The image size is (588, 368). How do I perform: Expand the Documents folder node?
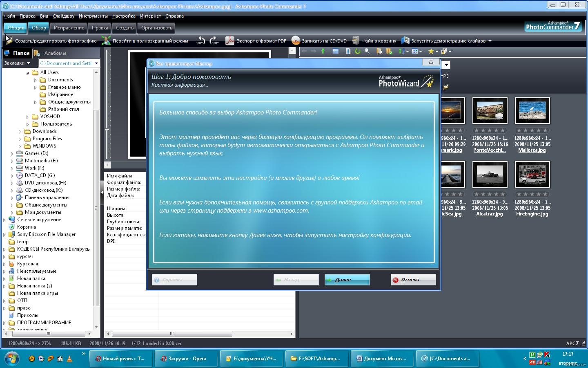pyautogui.click(x=35, y=80)
